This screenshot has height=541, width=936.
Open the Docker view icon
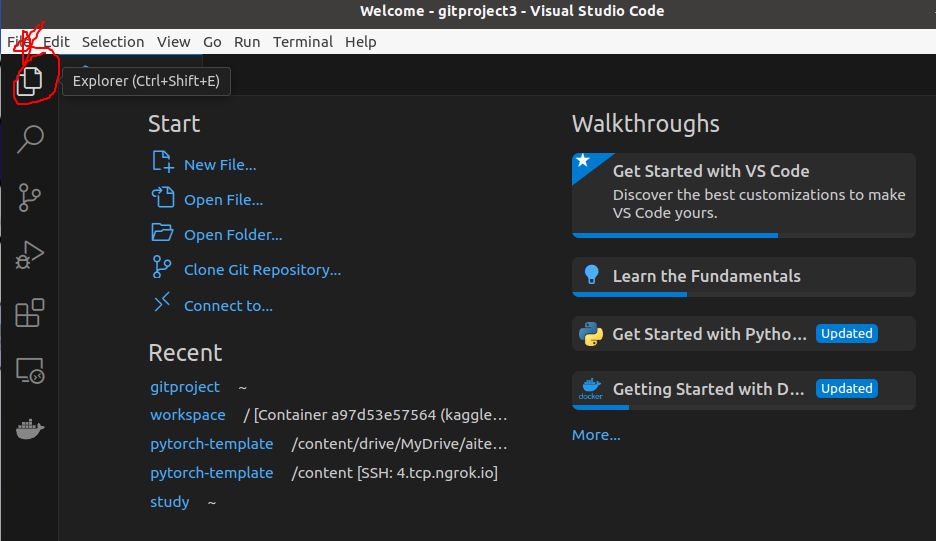point(30,428)
